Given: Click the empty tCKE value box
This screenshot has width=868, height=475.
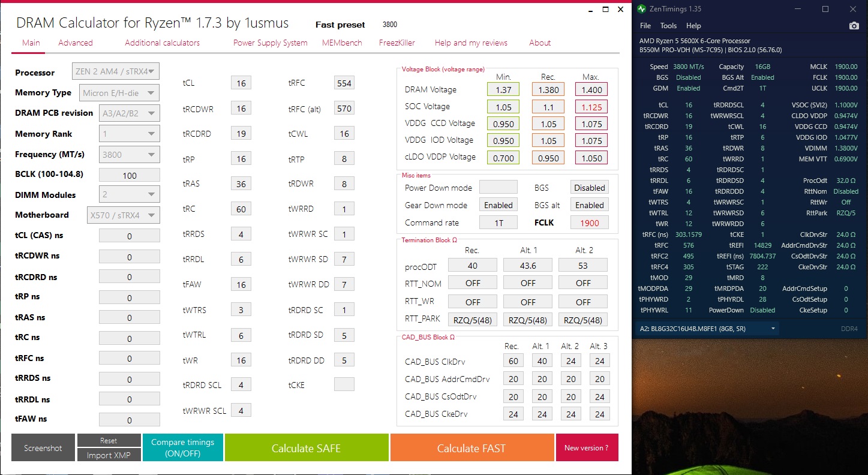Looking at the screenshot, I should pos(344,384).
